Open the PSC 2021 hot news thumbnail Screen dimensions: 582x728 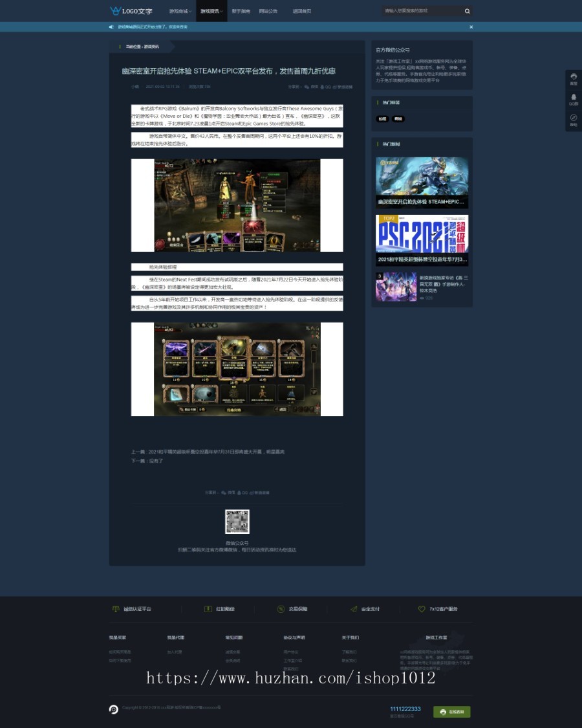[422, 240]
